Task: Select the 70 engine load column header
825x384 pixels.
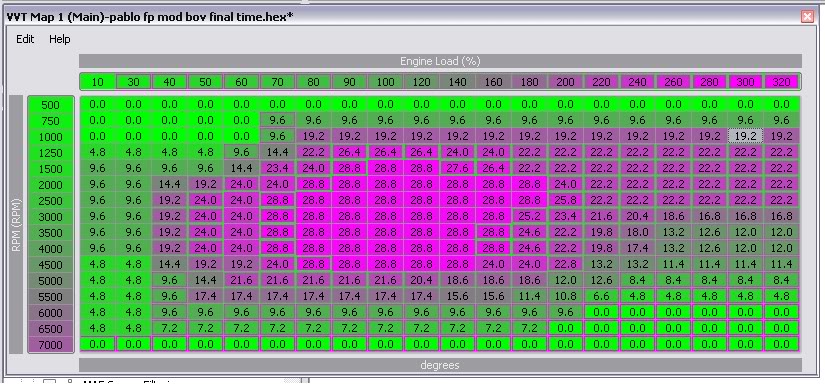Action: pos(278,82)
